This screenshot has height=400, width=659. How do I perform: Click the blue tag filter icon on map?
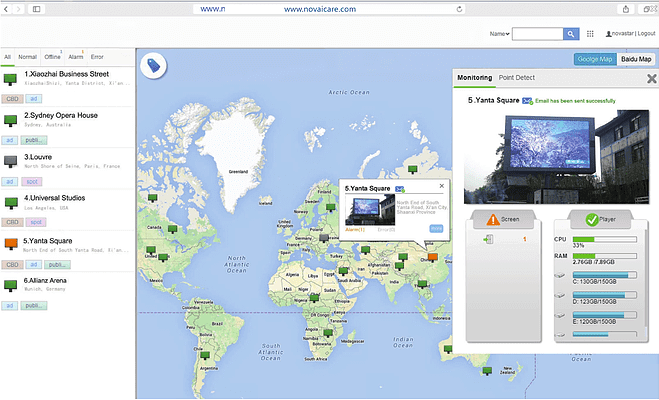tap(154, 65)
